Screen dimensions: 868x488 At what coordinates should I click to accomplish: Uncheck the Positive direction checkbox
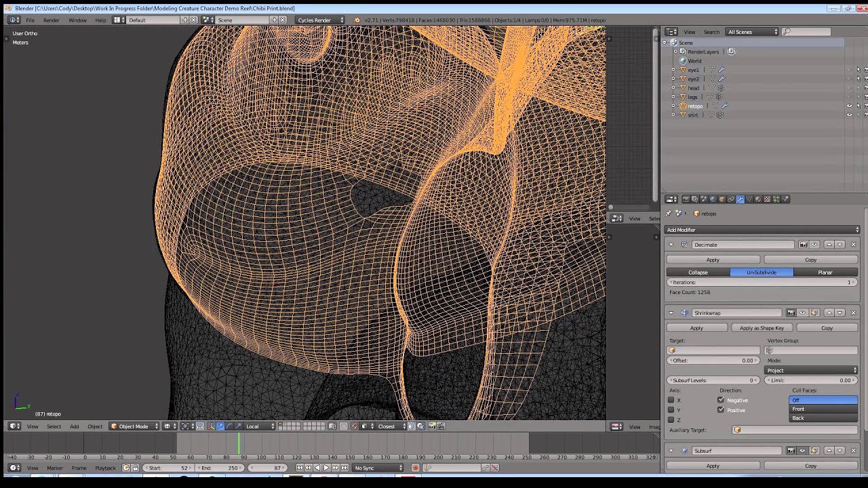pos(721,410)
